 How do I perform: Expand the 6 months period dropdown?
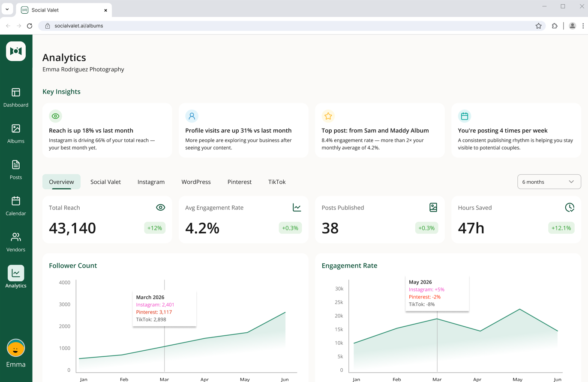(549, 182)
